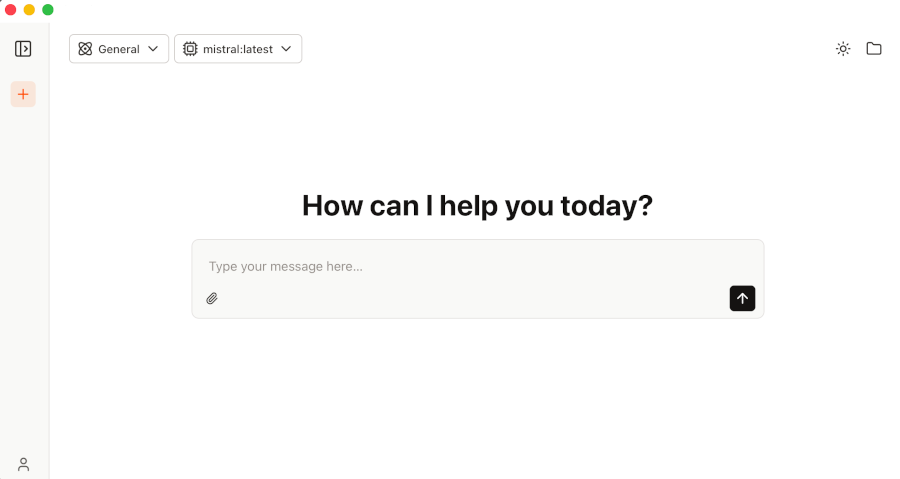Open the user profile icon
900x479 pixels.
[23, 464]
